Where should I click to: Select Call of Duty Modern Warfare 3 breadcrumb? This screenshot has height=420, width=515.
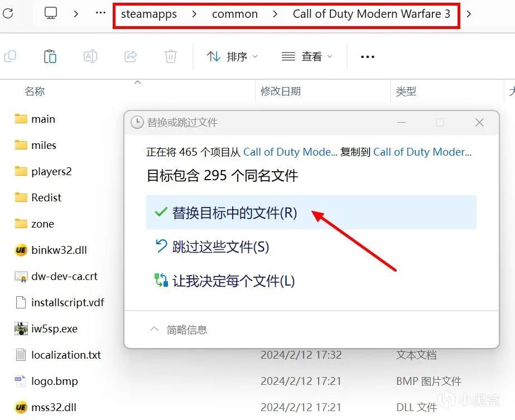click(372, 14)
